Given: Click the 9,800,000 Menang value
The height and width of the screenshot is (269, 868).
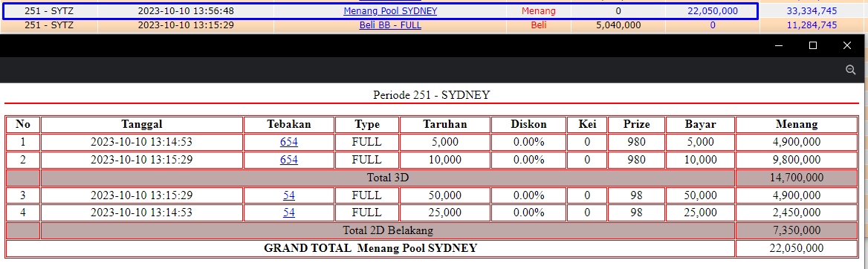Looking at the screenshot, I should [x=797, y=160].
